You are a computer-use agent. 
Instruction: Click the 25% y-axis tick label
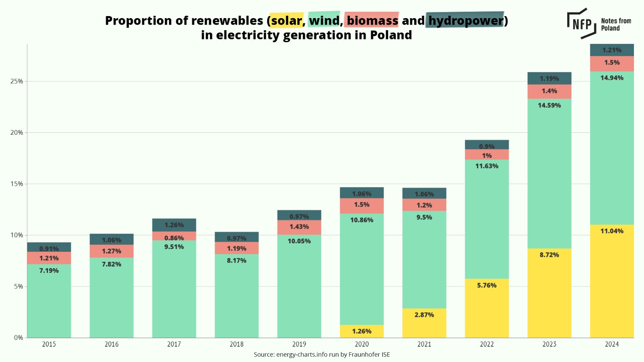click(17, 81)
